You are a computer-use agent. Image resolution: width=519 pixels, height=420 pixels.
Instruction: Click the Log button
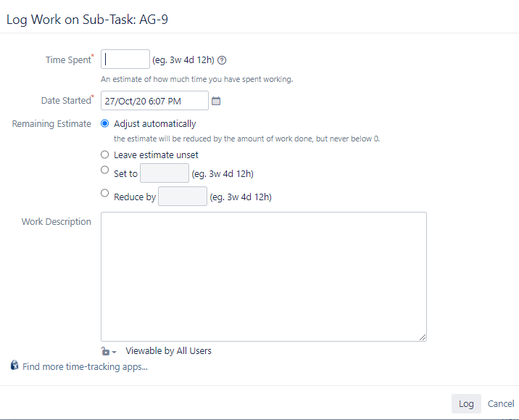pyautogui.click(x=466, y=404)
